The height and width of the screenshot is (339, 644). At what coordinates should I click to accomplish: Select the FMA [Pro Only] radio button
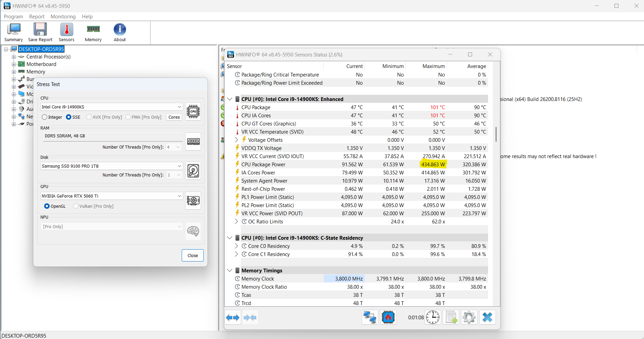tap(128, 117)
